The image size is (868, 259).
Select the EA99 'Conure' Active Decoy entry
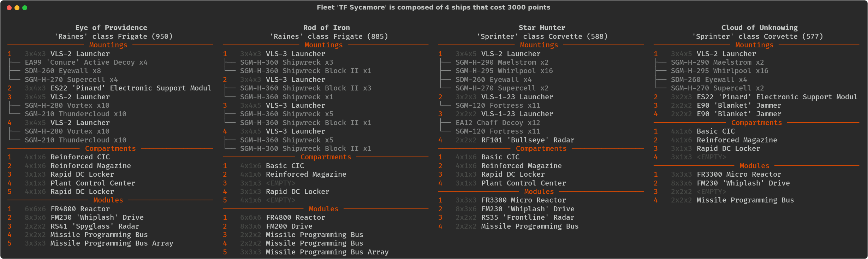click(x=86, y=63)
